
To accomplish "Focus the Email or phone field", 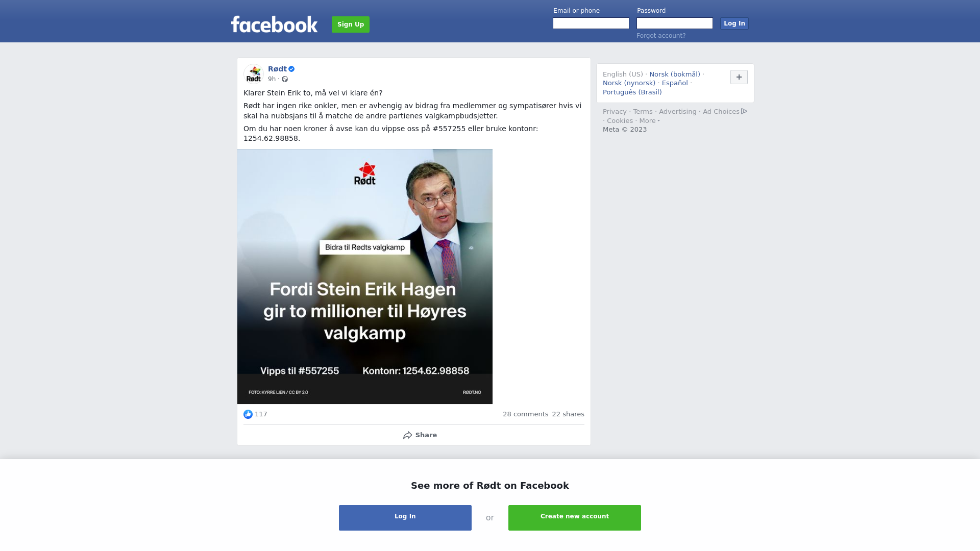I will click(591, 23).
